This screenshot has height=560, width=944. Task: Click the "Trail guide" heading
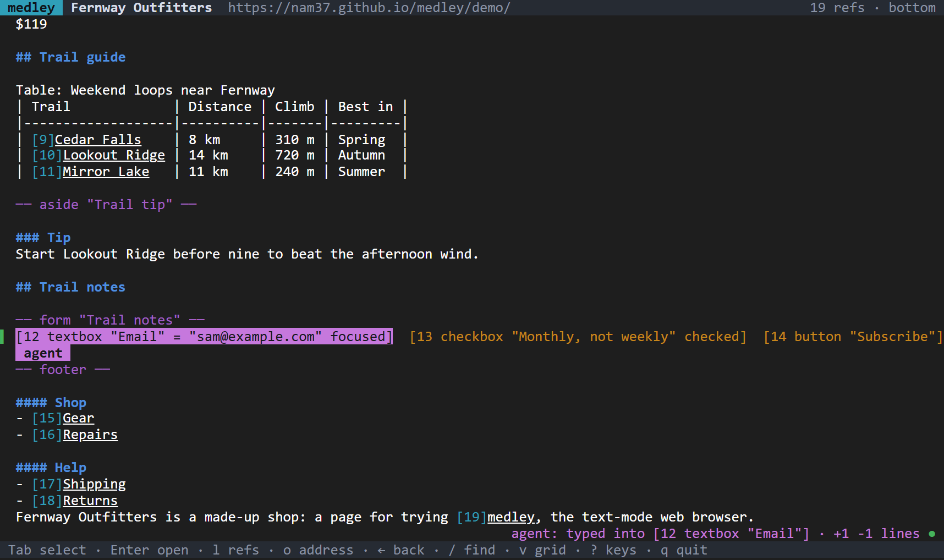71,57
